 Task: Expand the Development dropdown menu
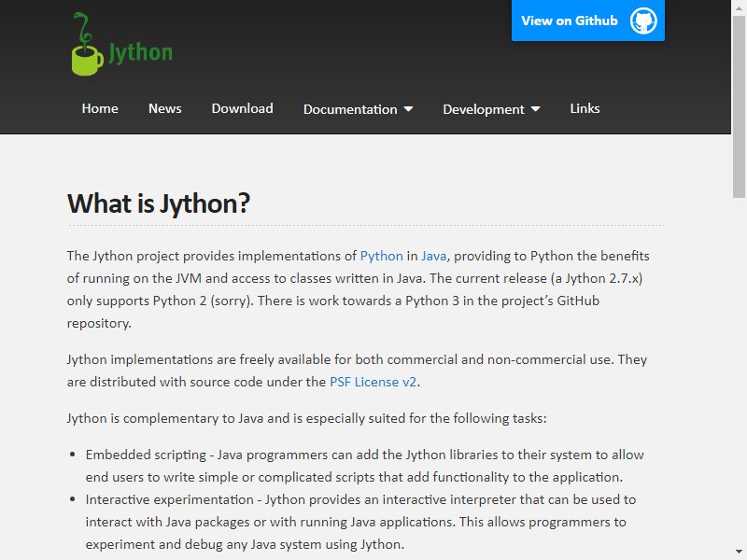point(491,109)
